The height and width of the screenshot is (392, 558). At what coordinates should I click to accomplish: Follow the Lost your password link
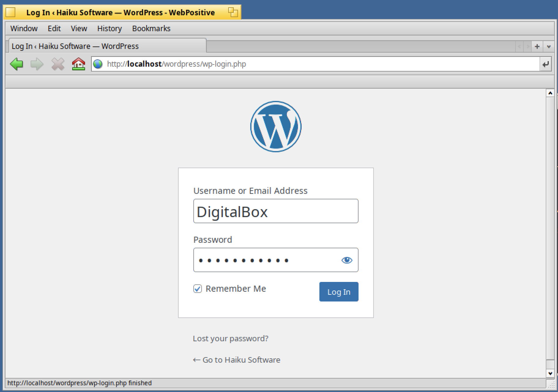[x=231, y=338]
